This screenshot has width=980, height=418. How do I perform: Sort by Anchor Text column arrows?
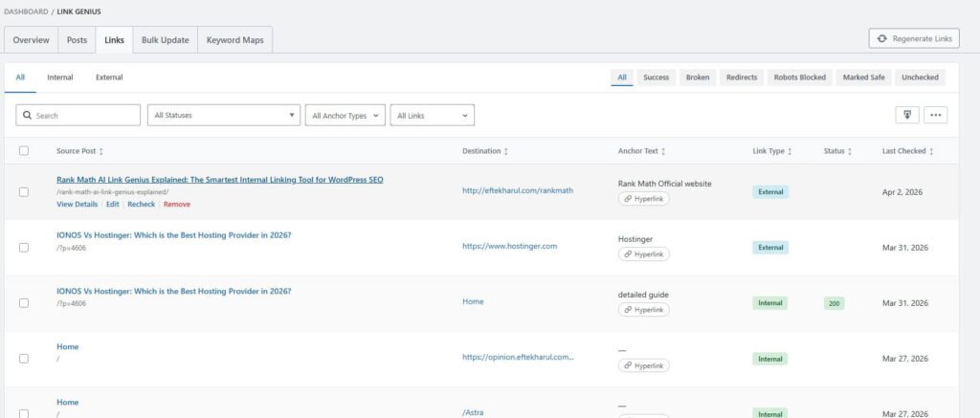pyautogui.click(x=663, y=151)
